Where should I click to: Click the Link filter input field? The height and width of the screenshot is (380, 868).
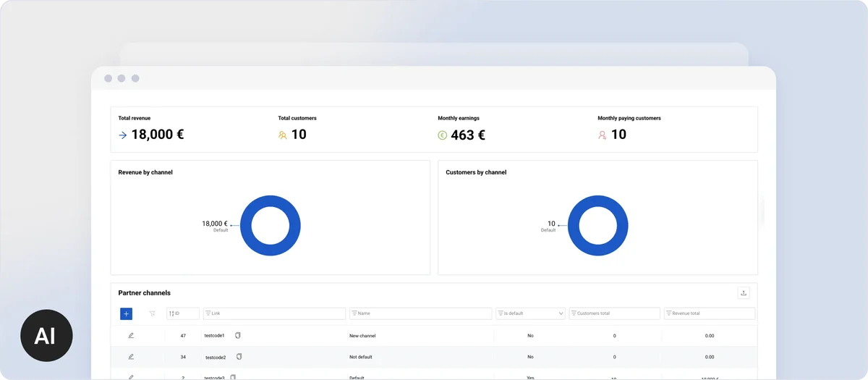275,313
